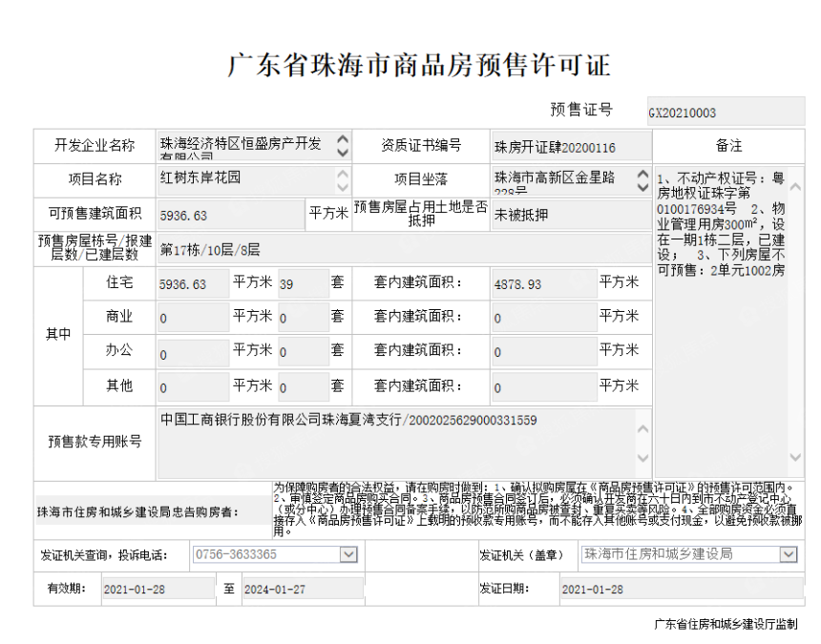This screenshot has height=644, width=821.
Task: Click the 其中 category label
Action: coord(58,334)
